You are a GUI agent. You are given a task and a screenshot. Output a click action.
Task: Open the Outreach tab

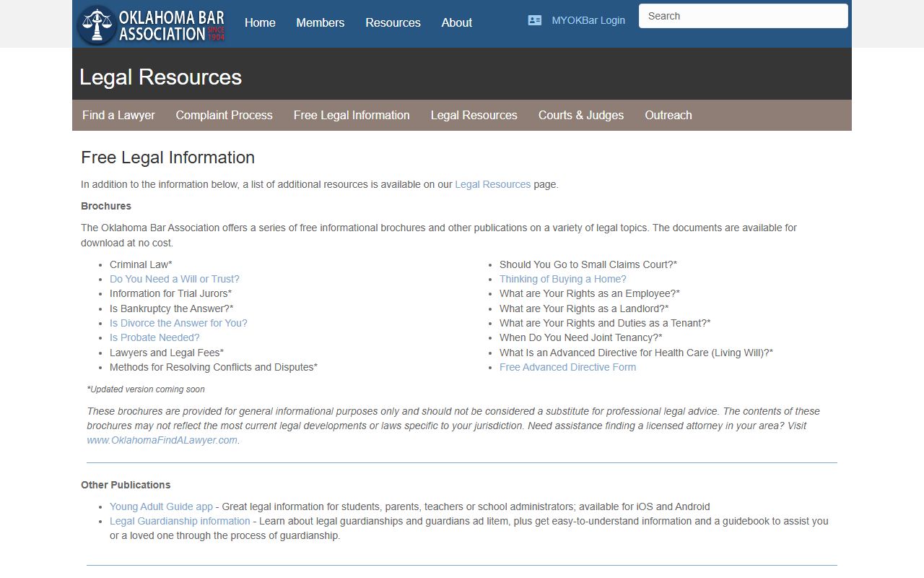[x=668, y=115]
